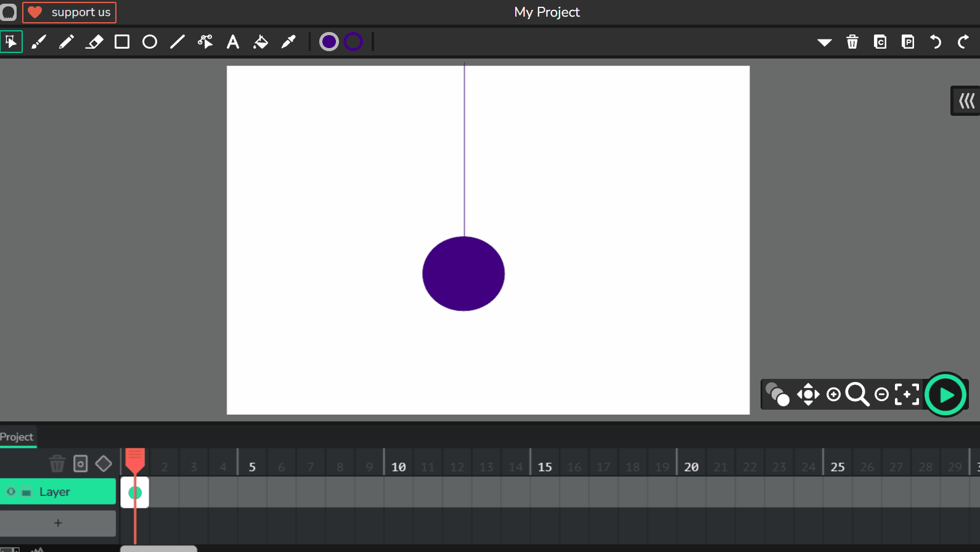Click the Delete trash icon in toolbar
Image resolution: width=980 pixels, height=552 pixels.
coord(852,42)
